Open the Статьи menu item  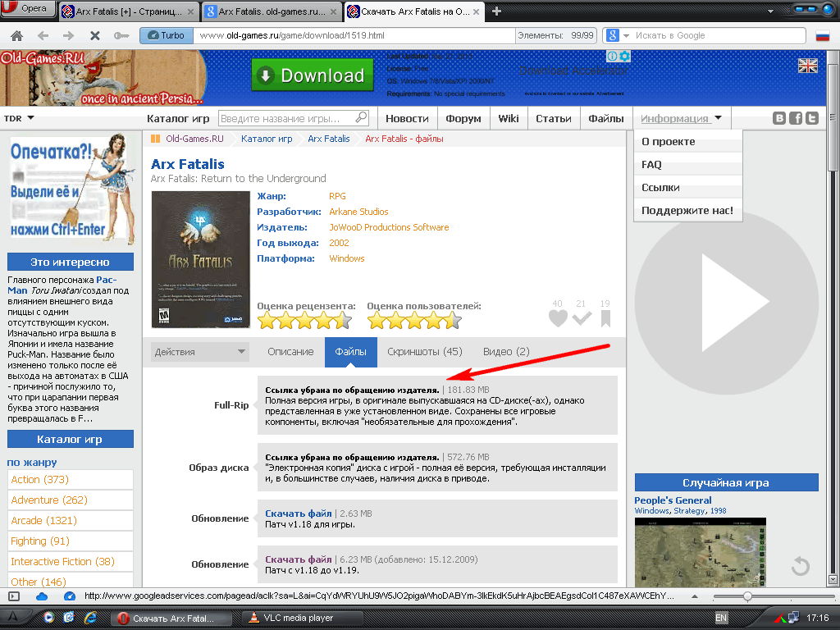[554, 118]
